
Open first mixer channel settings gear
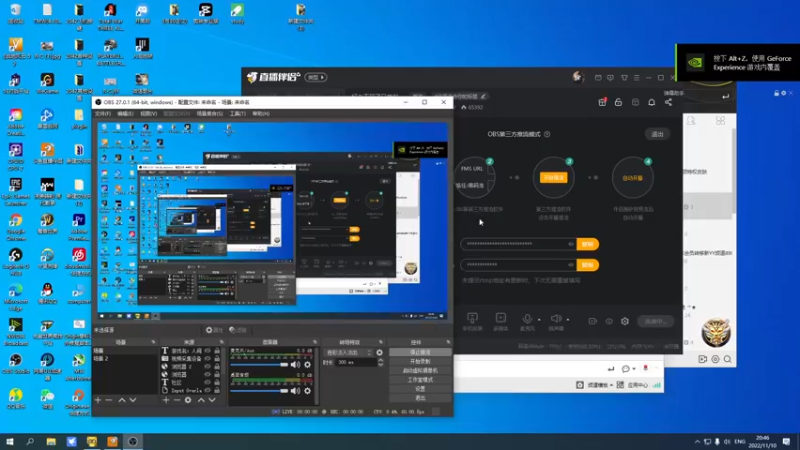coord(307,365)
